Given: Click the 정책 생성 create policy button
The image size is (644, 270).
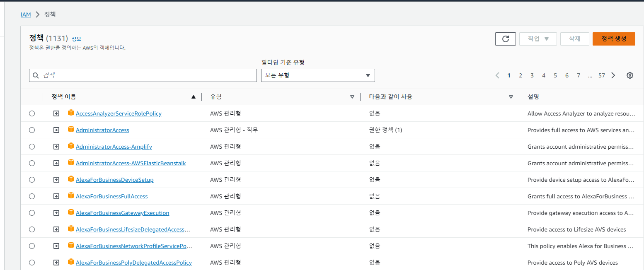Looking at the screenshot, I should click(614, 39).
